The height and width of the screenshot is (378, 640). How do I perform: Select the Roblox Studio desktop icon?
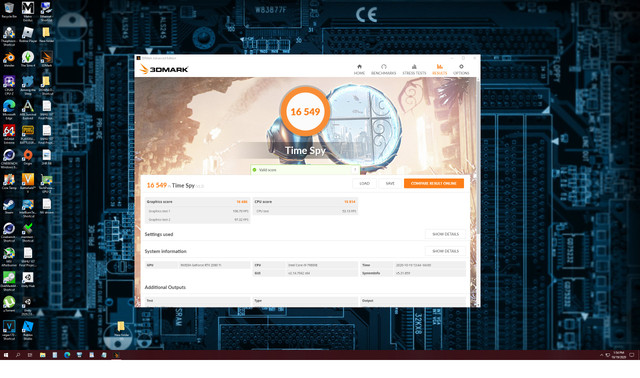pos(28,330)
